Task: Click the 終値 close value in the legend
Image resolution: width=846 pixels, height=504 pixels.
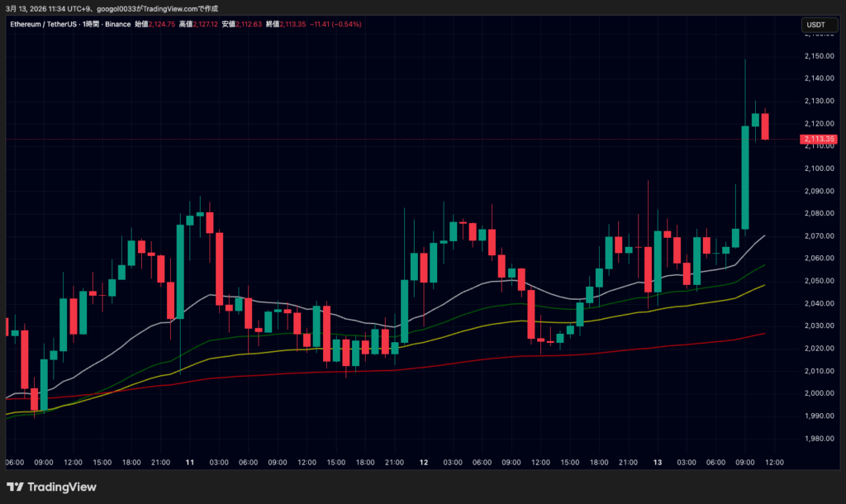Action: (x=292, y=24)
